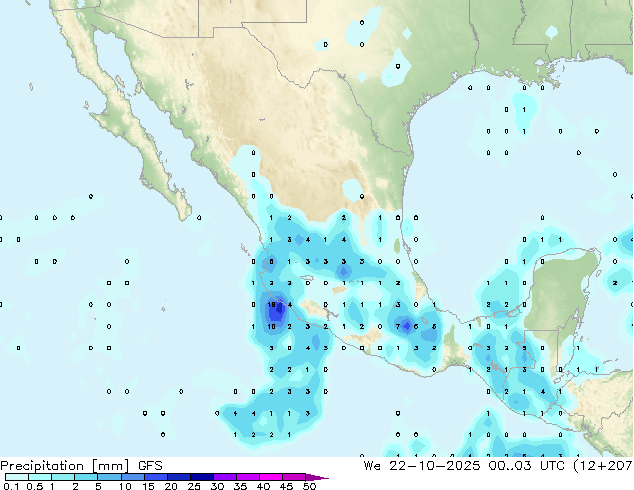Pick the 10–15 mm legend color swatch
The width and height of the screenshot is (634, 490).
click(x=132, y=477)
